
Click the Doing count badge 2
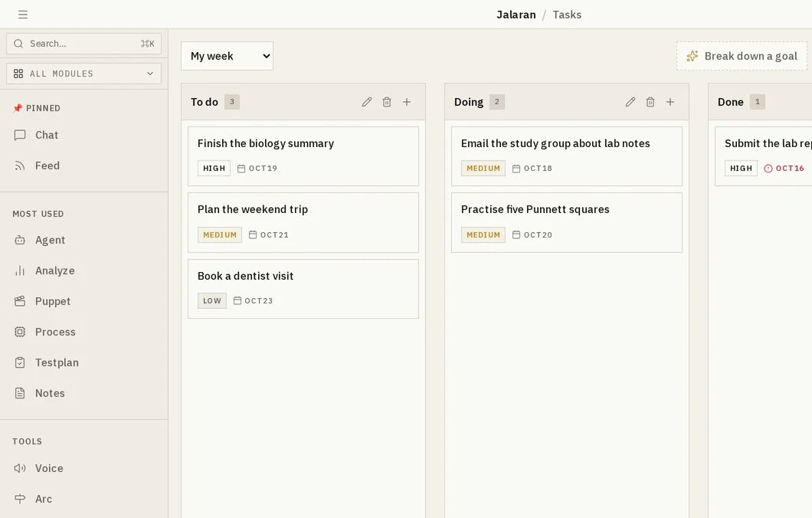[x=496, y=102]
